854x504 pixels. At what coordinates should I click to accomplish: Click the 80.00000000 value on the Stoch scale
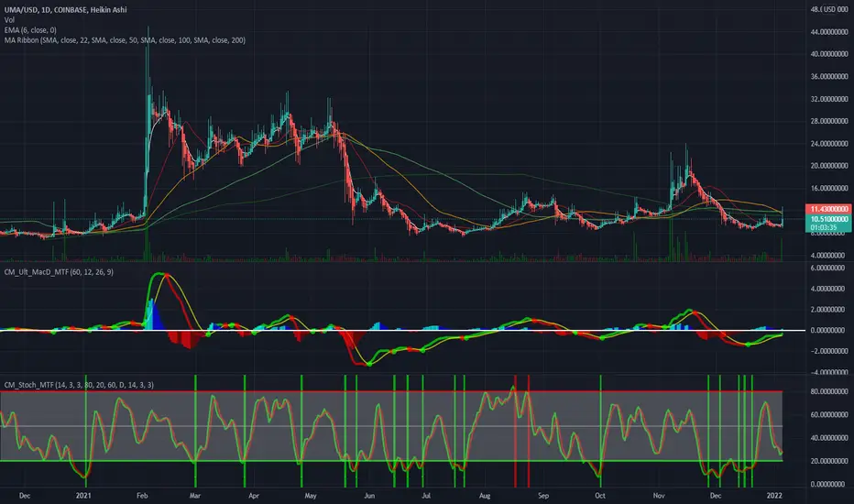829,391
